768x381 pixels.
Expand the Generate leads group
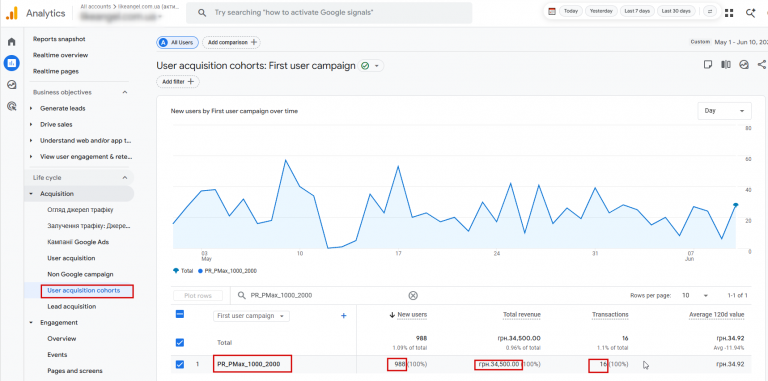31,108
